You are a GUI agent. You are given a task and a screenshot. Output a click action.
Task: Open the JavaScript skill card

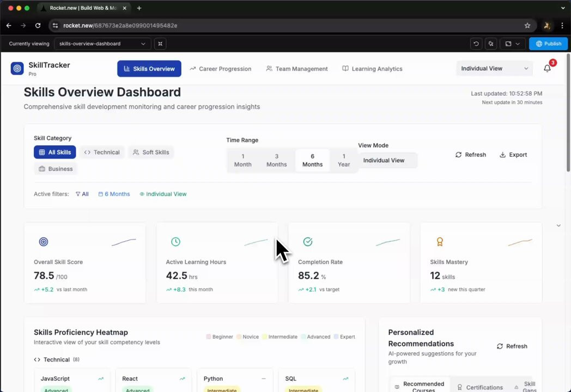(72, 380)
